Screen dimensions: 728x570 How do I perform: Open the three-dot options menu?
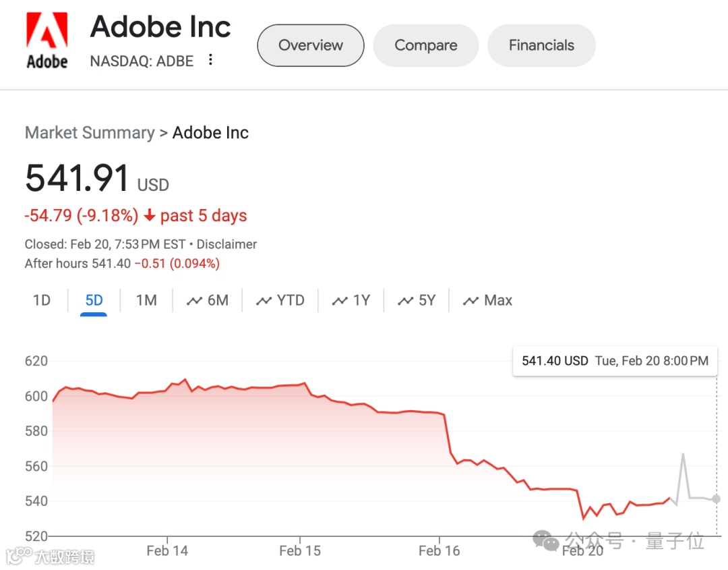[211, 60]
